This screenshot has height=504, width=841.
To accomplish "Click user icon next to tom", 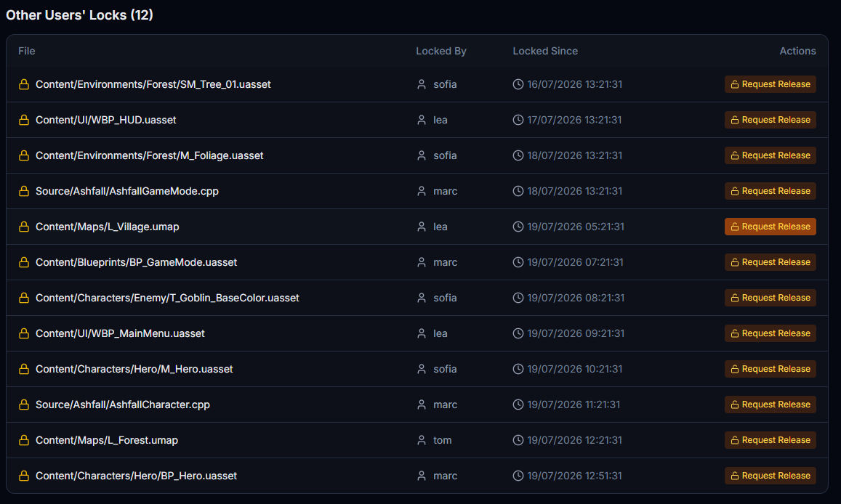I will pos(422,440).
